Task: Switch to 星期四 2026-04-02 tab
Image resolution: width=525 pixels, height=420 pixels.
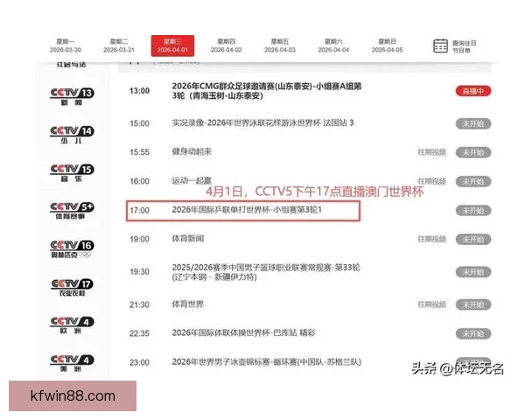Action: (x=226, y=45)
